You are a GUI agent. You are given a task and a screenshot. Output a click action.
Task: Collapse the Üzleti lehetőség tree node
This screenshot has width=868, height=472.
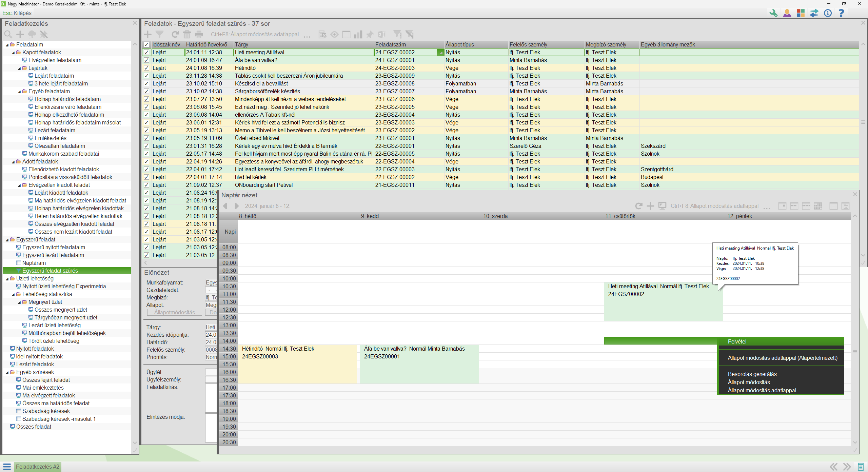(7, 279)
